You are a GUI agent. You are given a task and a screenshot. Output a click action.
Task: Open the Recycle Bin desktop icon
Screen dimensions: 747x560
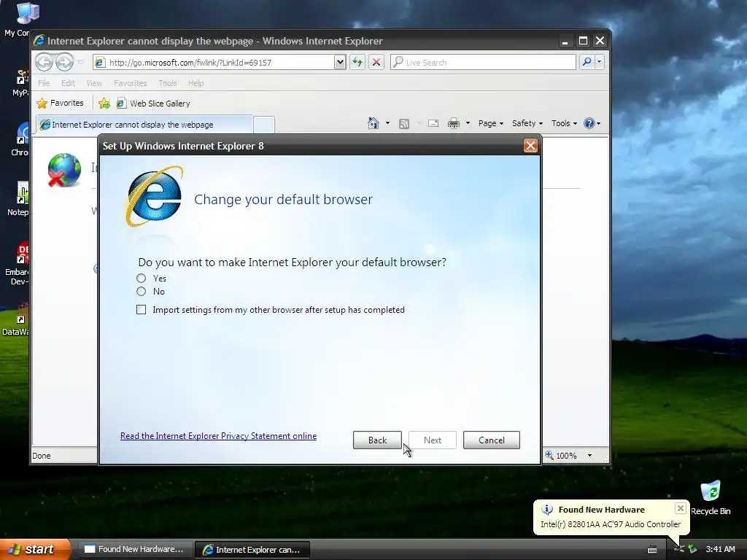pos(711,497)
